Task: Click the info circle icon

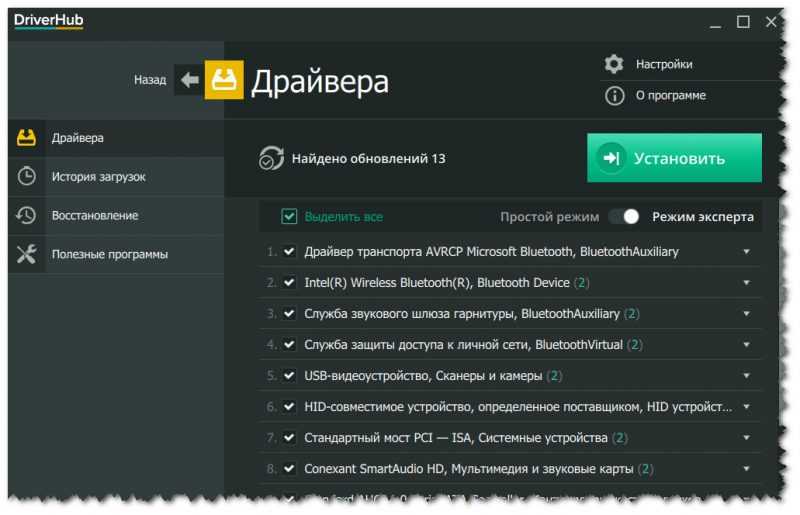Action: point(614,95)
